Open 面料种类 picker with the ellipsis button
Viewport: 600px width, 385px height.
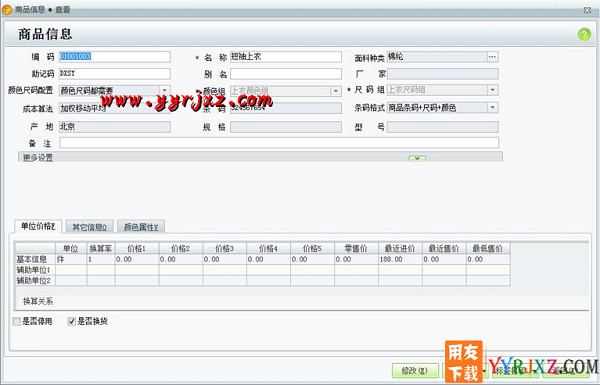492,57
